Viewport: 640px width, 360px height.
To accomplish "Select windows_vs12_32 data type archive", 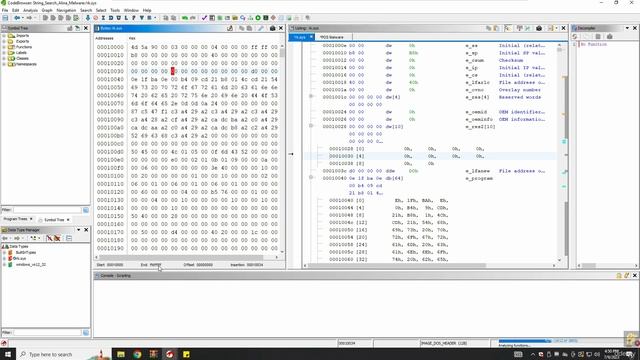I will (x=31, y=264).
